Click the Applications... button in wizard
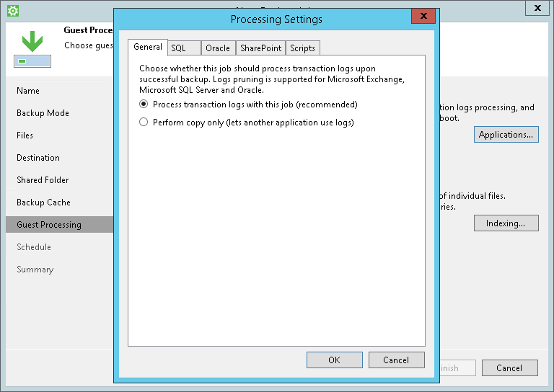This screenshot has width=554, height=392. 506,135
